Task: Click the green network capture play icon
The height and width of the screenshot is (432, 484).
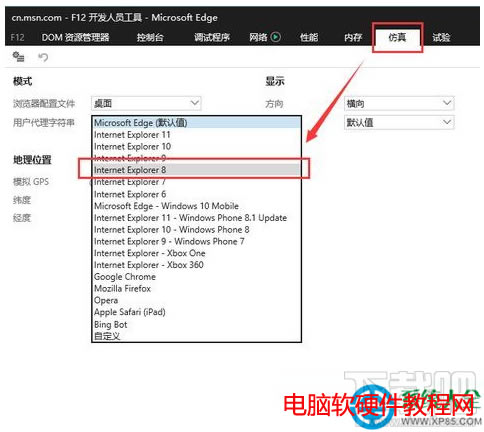Action: pyautogui.click(x=275, y=37)
